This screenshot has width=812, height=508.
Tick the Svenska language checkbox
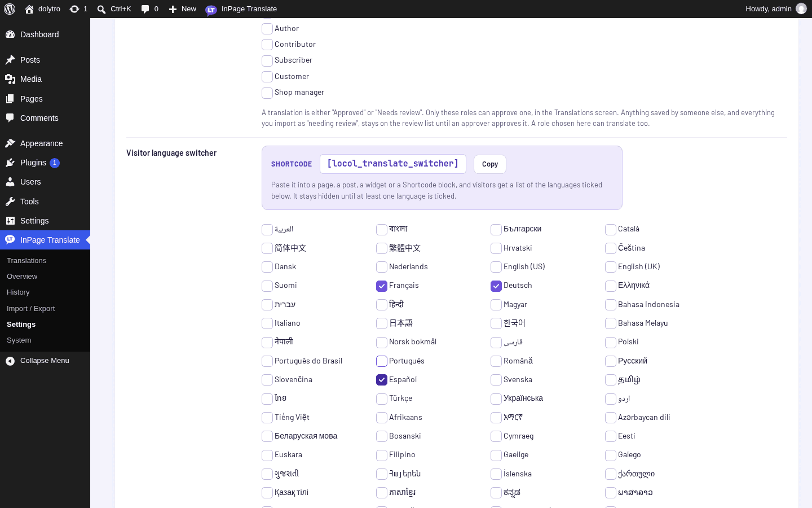496,380
